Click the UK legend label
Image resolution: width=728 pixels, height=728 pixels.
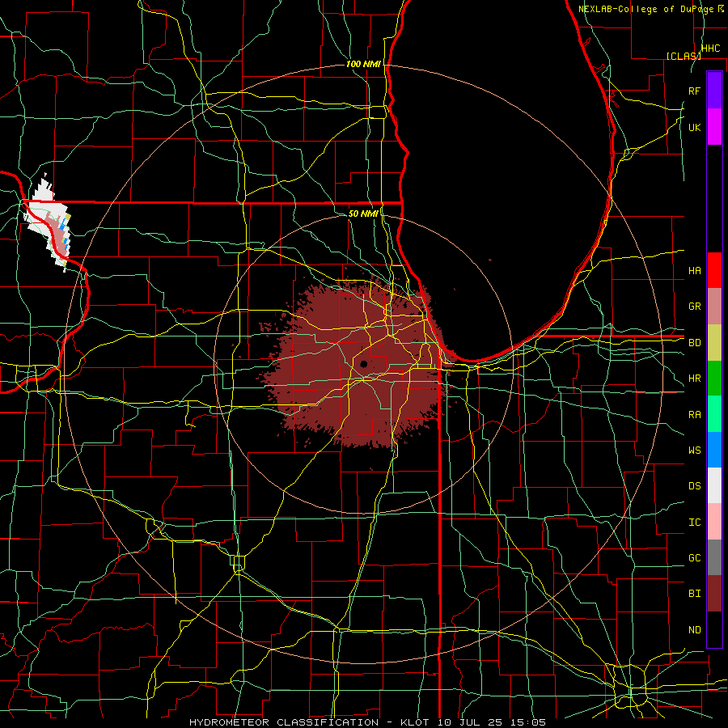[x=694, y=127]
